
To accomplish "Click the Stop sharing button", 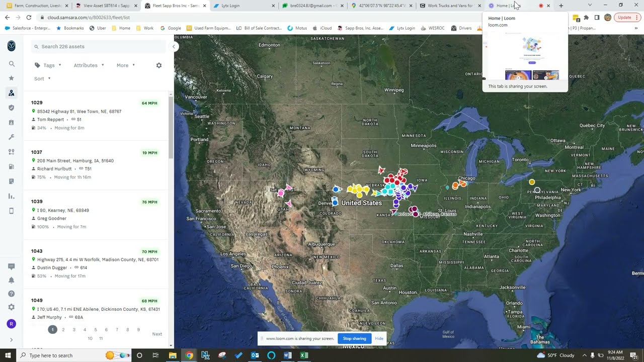I will click(354, 338).
